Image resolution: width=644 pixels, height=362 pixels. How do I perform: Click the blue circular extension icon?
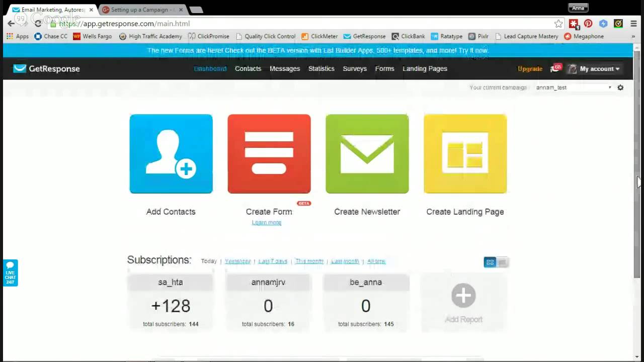(x=603, y=24)
